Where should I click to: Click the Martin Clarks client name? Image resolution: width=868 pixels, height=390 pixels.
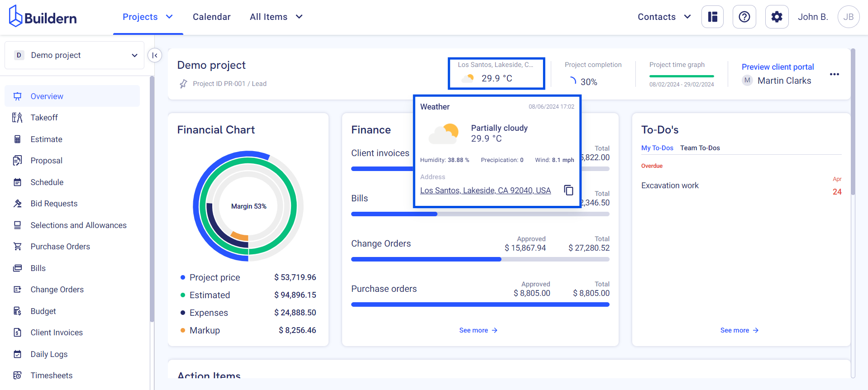tap(784, 81)
